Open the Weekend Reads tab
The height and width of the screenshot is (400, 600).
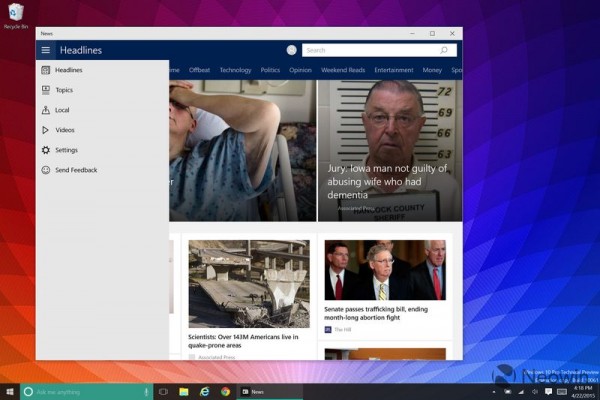pos(343,70)
